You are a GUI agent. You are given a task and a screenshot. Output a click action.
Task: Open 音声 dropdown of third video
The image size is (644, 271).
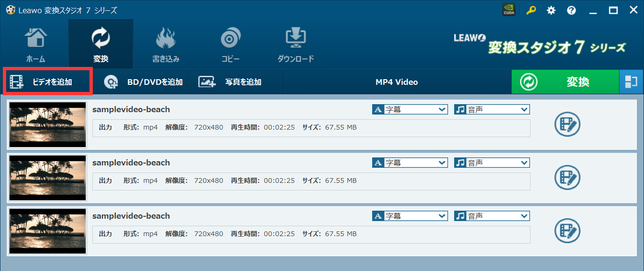[492, 216]
